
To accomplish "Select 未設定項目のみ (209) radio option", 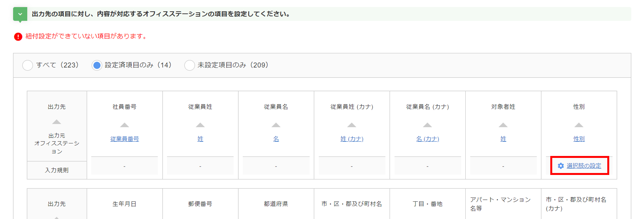I will click(x=189, y=65).
